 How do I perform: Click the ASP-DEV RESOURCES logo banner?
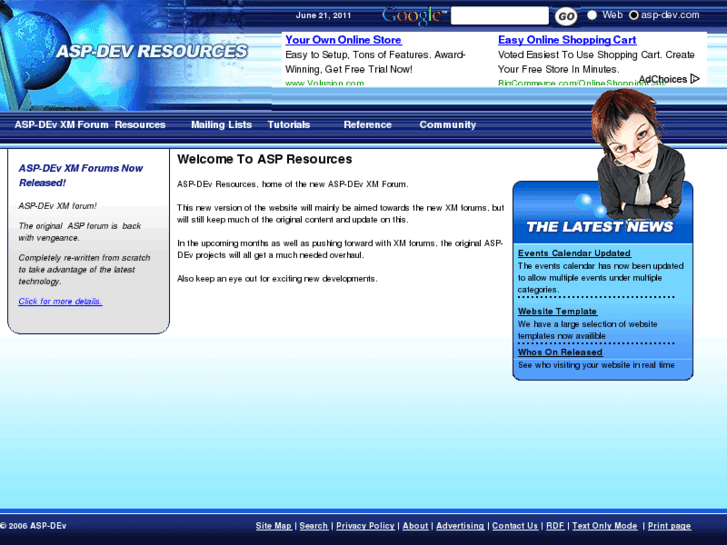(152, 51)
